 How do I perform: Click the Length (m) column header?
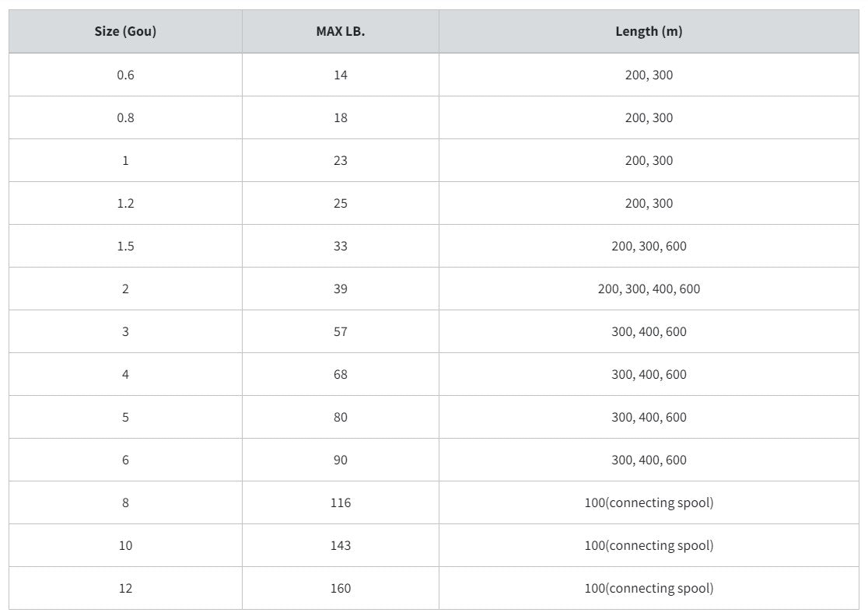tap(649, 32)
